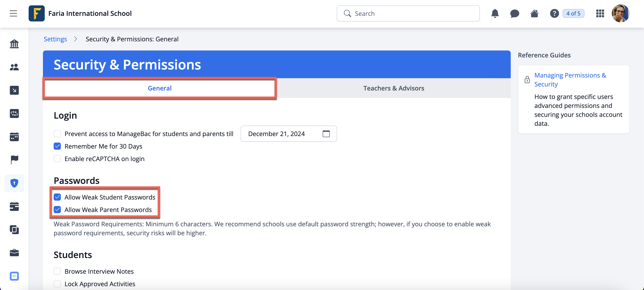Open the help question mark icon

554,13
